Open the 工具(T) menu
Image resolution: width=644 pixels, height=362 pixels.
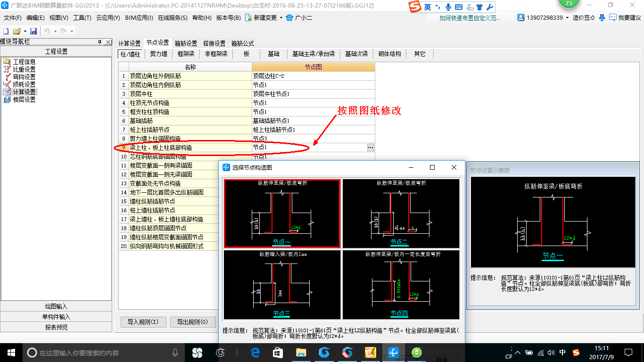[82, 18]
